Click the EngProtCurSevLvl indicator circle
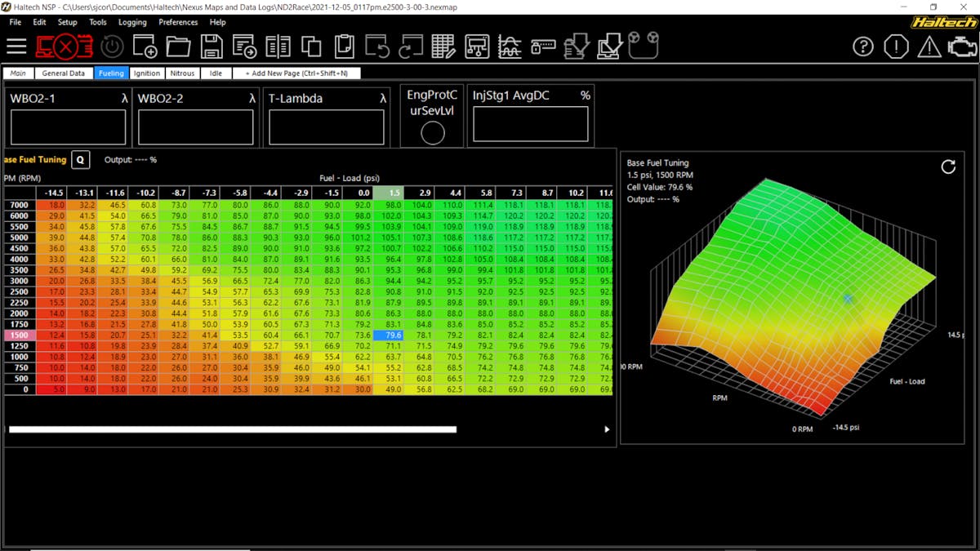The width and height of the screenshot is (980, 551). [433, 132]
